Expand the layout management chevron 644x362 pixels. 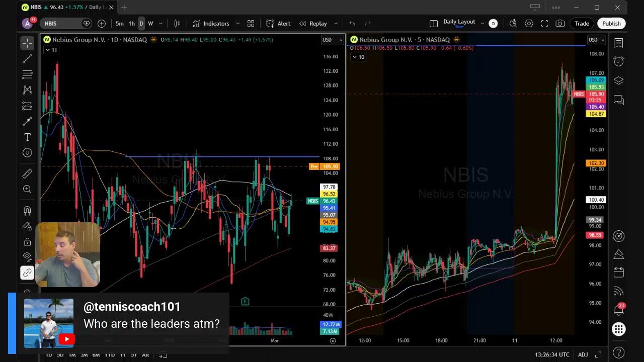pyautogui.click(x=482, y=24)
